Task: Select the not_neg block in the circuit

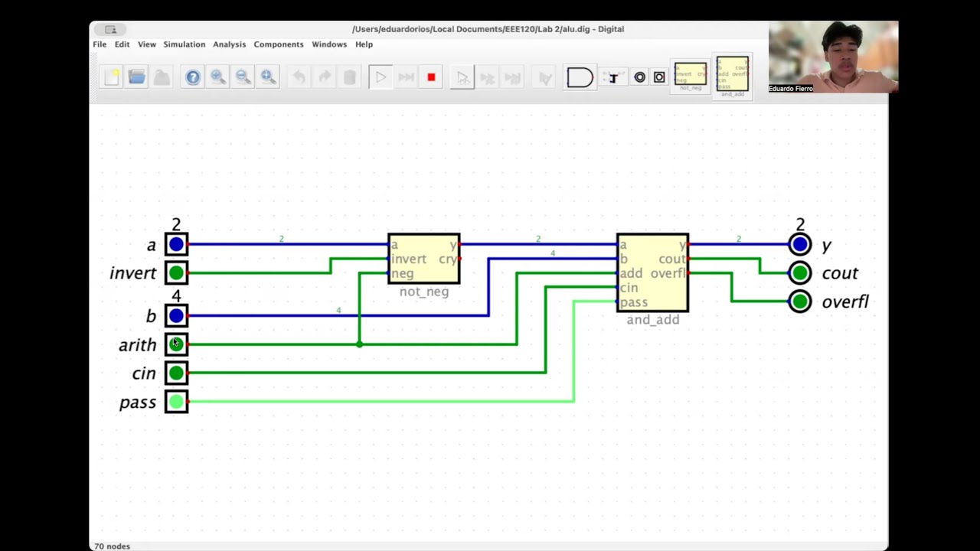Action: [424, 259]
